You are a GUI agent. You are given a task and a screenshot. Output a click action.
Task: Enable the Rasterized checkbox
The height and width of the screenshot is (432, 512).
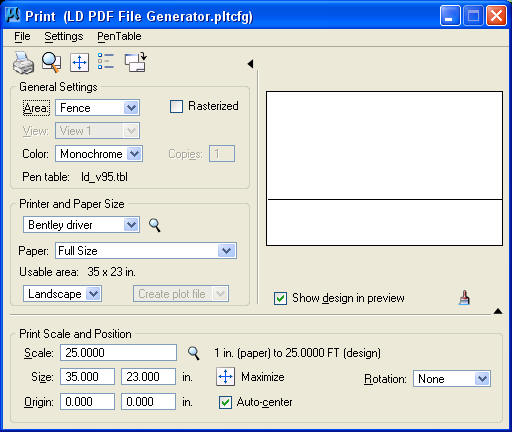176,107
